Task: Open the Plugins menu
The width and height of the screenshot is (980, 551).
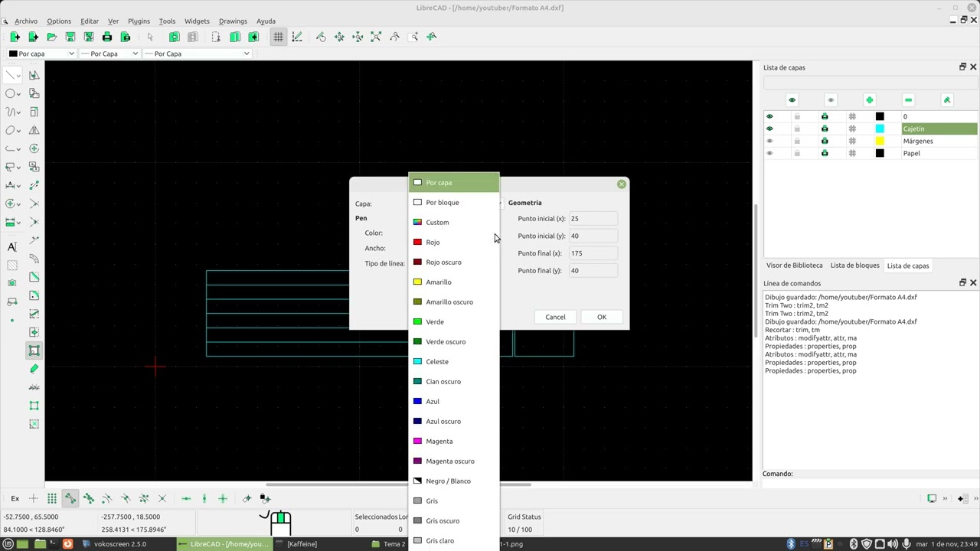Action: pos(139,21)
